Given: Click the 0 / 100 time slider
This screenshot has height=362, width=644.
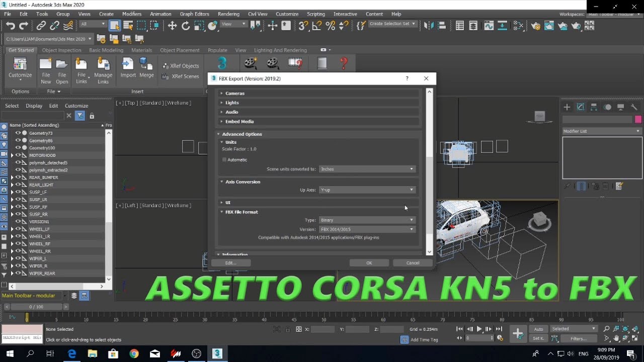Looking at the screenshot, I should pyautogui.click(x=36, y=307).
